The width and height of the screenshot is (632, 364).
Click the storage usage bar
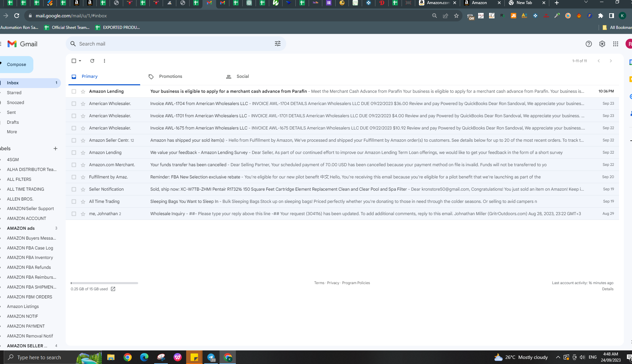pyautogui.click(x=104, y=283)
